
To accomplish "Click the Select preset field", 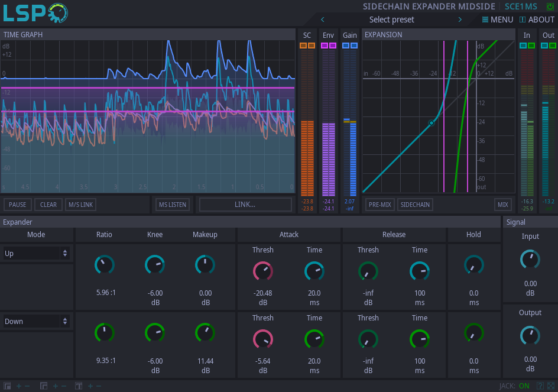I will tap(391, 19).
